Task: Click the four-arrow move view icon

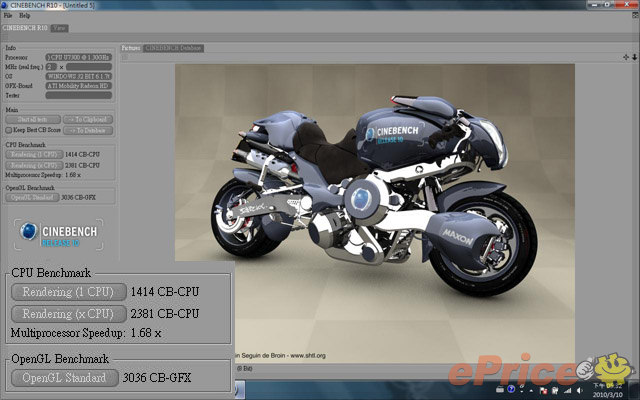Action: [x=626, y=57]
